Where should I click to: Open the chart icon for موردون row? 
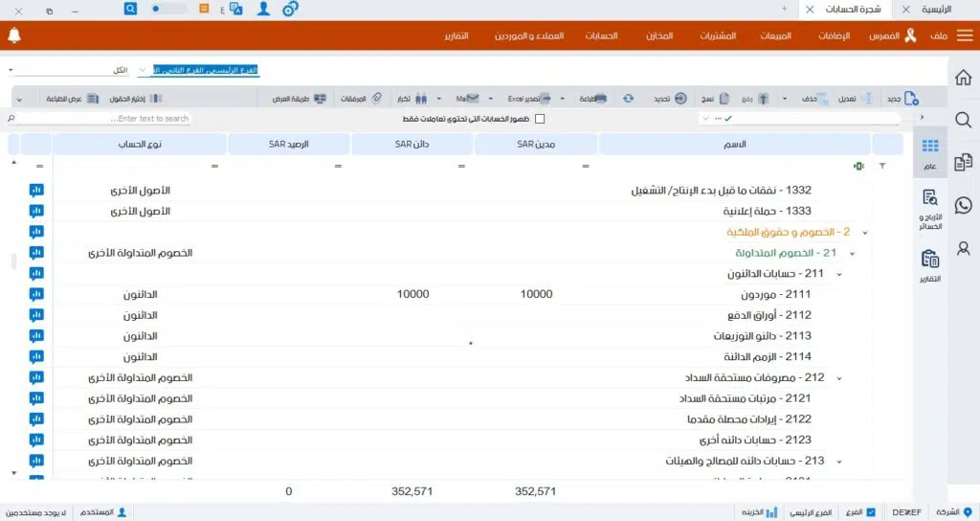pyautogui.click(x=36, y=294)
